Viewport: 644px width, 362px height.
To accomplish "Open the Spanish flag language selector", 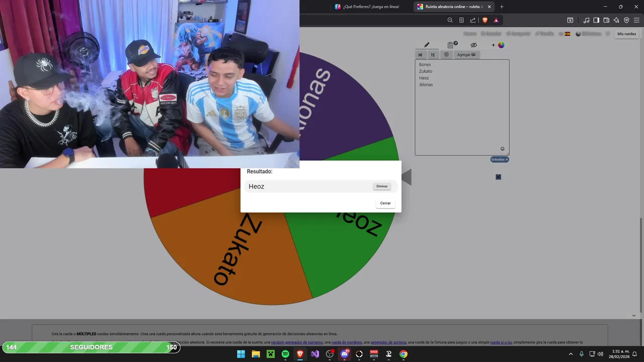I will (565, 34).
